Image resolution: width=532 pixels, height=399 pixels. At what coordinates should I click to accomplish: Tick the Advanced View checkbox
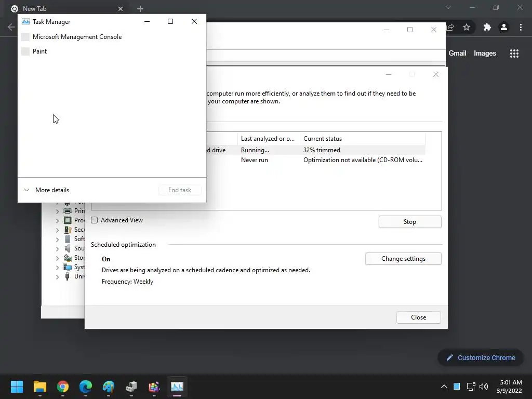tap(95, 220)
